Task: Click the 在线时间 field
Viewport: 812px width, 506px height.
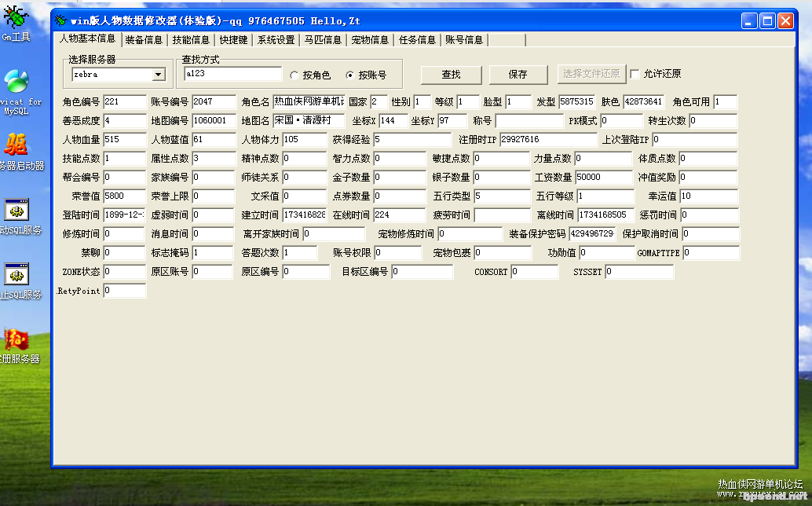Action: point(399,215)
